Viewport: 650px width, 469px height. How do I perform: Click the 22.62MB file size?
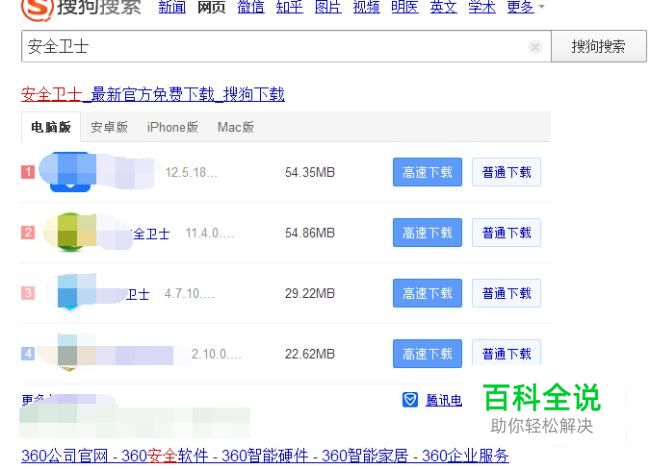click(x=310, y=354)
